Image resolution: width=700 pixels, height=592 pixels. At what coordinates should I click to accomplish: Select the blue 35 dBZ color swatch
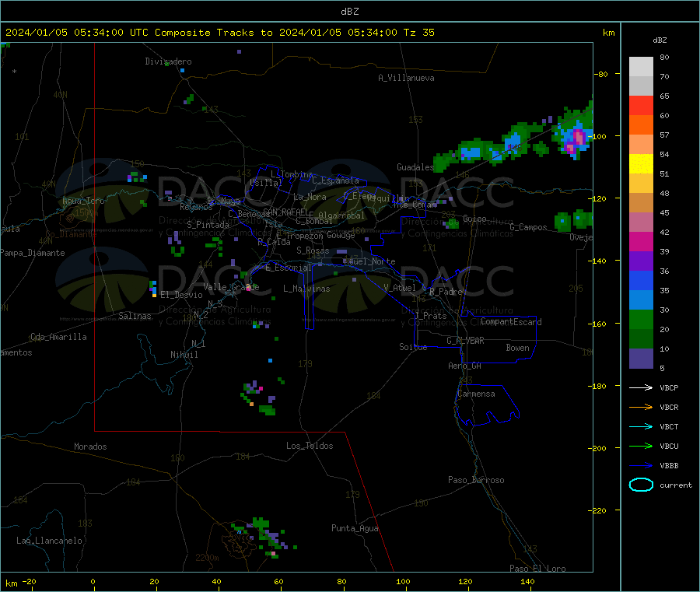(641, 280)
